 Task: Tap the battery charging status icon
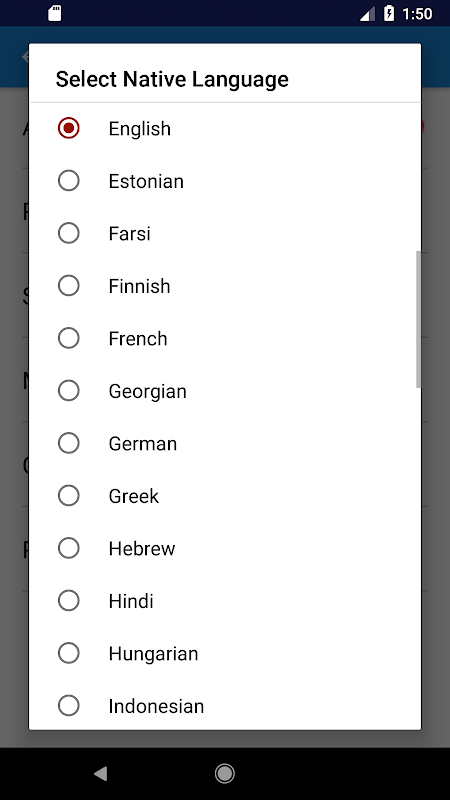[x=389, y=13]
